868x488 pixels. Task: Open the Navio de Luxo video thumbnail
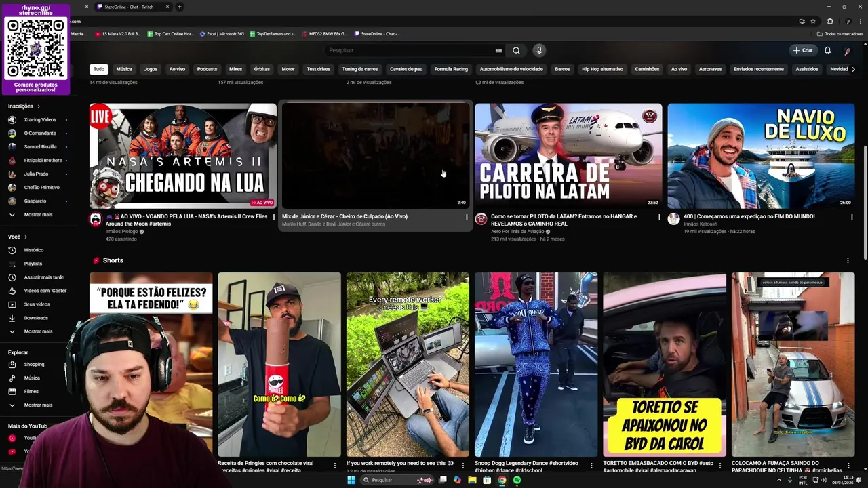pyautogui.click(x=761, y=156)
